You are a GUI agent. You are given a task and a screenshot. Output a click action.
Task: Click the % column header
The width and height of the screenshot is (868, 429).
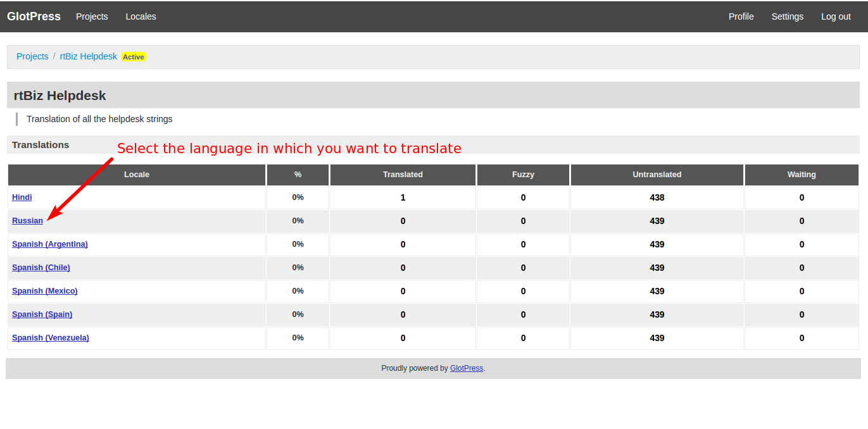[298, 175]
